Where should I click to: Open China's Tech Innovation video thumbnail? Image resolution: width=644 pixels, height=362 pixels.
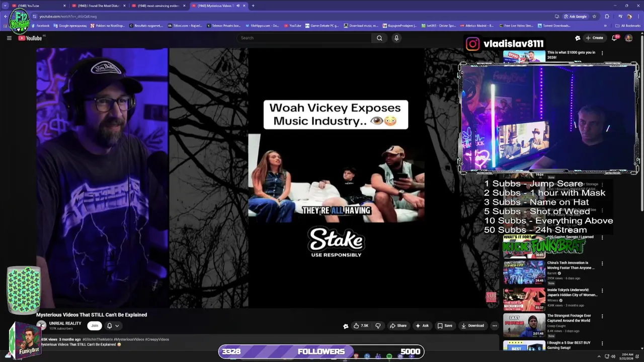[x=524, y=272]
